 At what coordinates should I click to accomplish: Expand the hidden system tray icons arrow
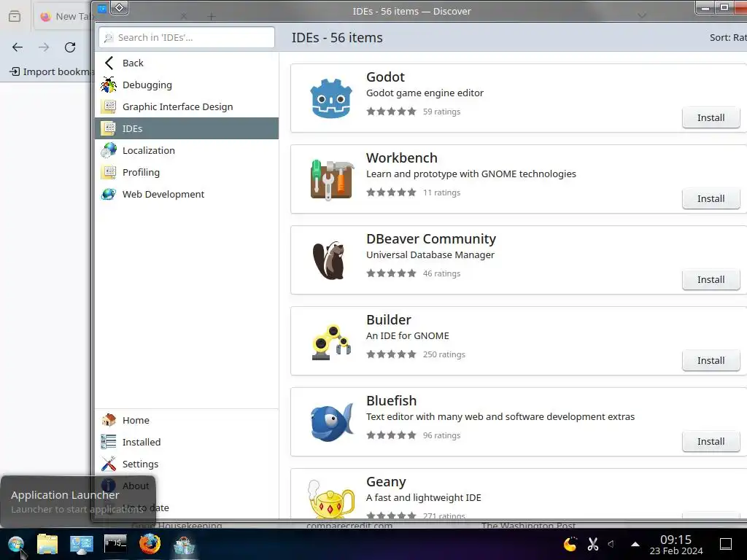[635, 544]
